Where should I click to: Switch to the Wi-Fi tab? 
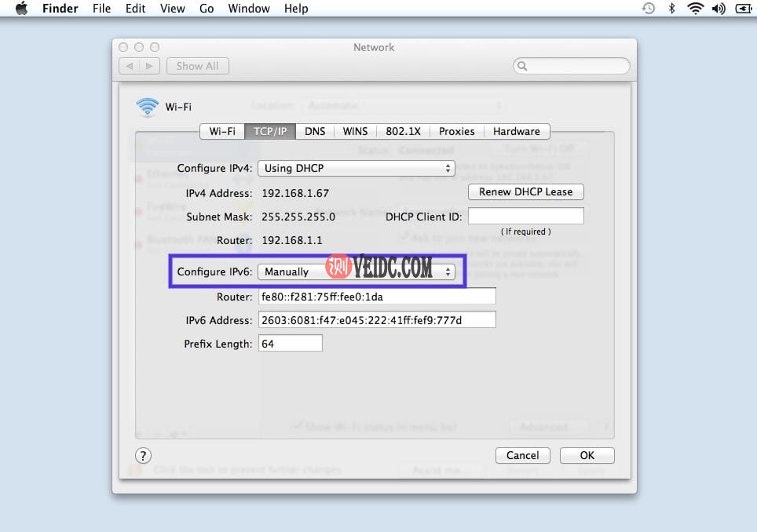click(x=222, y=131)
